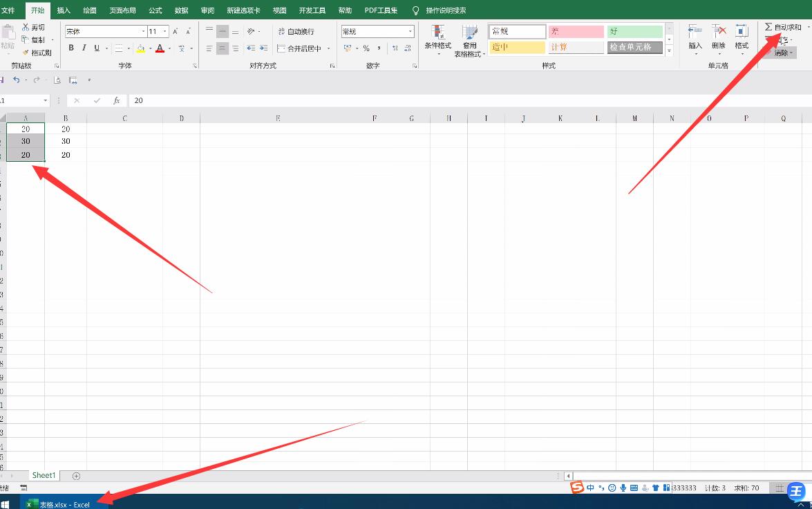
Task: Open the font name dropdown (宋体)
Action: [144, 32]
